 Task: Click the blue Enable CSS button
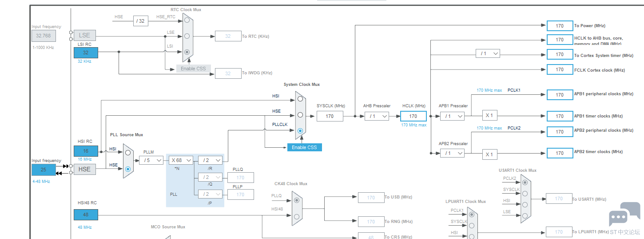tap(304, 147)
